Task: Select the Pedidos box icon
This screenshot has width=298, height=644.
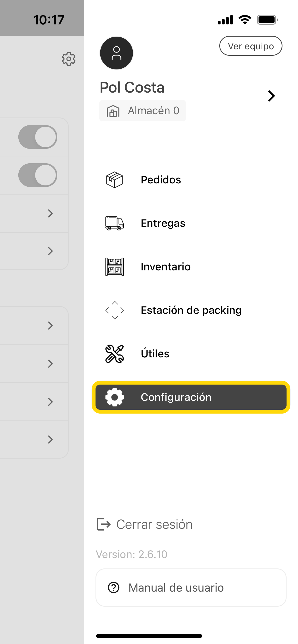Action: point(114,180)
